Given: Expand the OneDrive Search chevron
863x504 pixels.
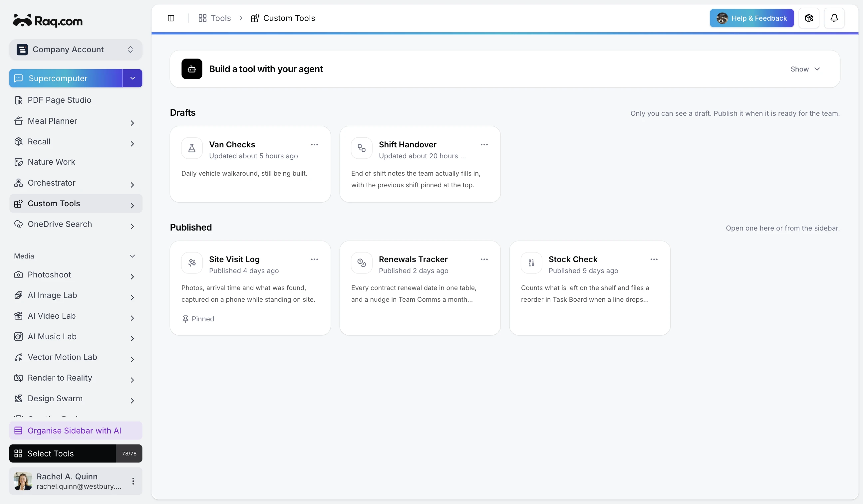Looking at the screenshot, I should pyautogui.click(x=132, y=226).
